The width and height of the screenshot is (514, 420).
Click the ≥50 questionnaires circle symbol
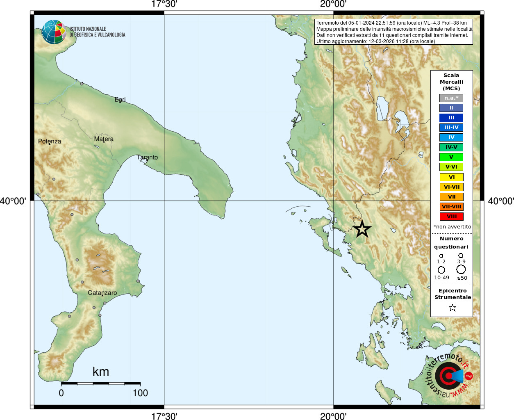click(x=461, y=269)
